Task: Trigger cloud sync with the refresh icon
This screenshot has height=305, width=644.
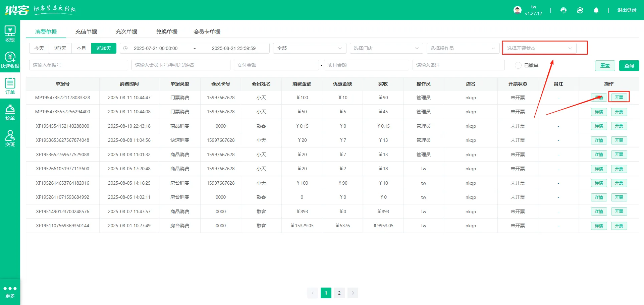Action: (580, 10)
